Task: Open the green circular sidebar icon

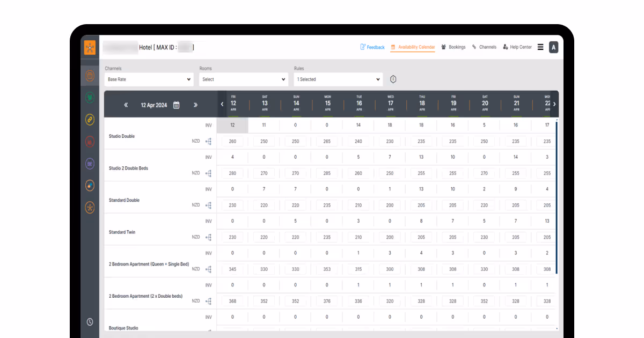Action: [90, 98]
